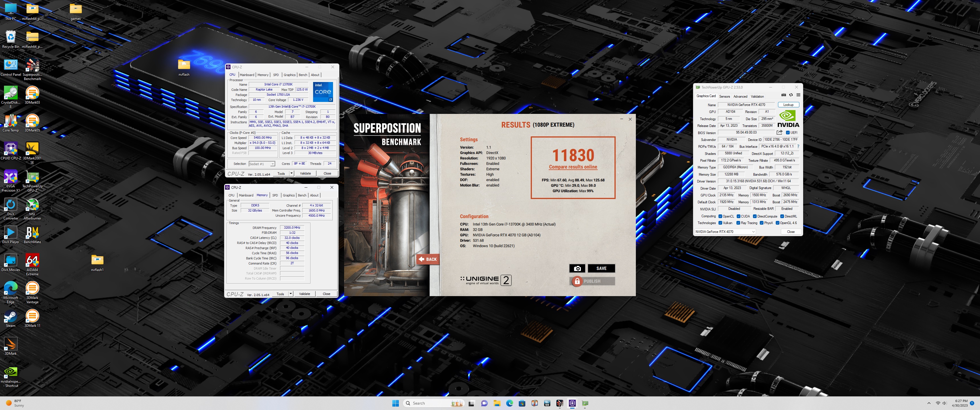Expand Tools dropdown arrow in bottom CPU-Z
Image resolution: width=980 pixels, height=410 pixels.
coord(291,294)
